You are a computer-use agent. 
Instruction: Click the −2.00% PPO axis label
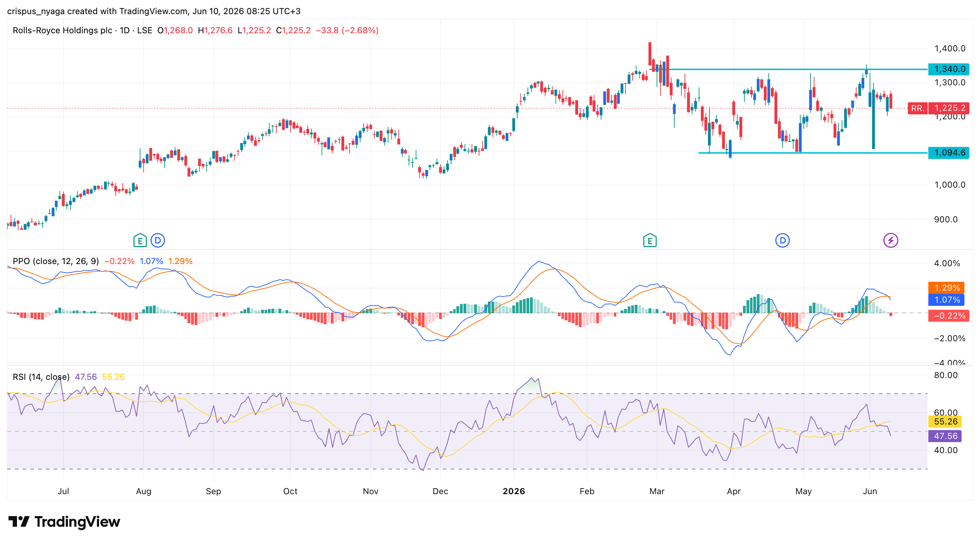coord(950,338)
